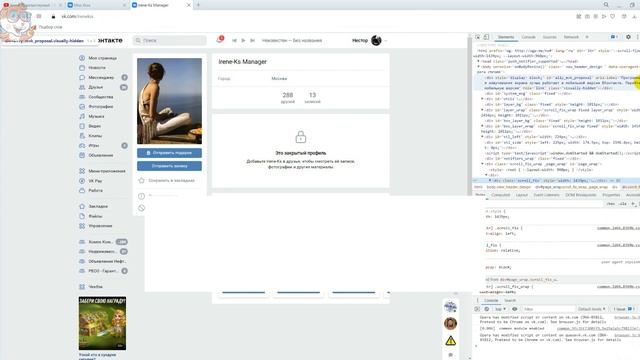Click the Видео icon in sidebar
The image size is (640, 360).
click(x=82, y=126)
